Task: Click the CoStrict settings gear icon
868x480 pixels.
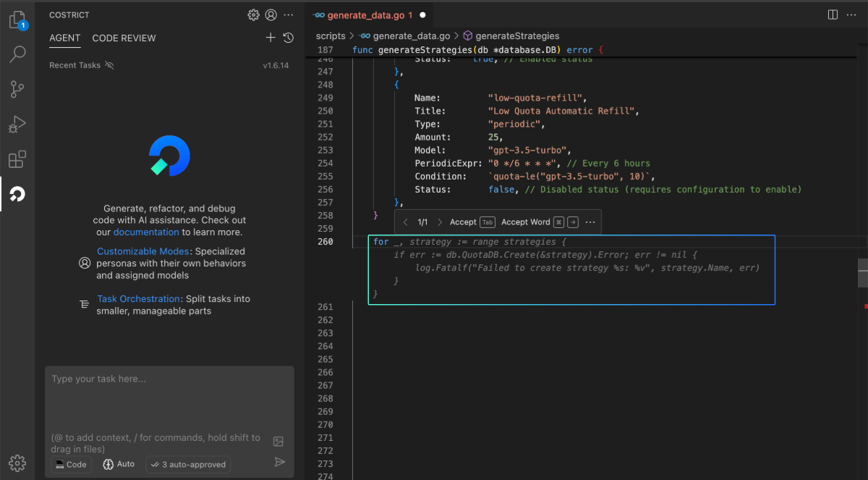Action: coord(253,14)
